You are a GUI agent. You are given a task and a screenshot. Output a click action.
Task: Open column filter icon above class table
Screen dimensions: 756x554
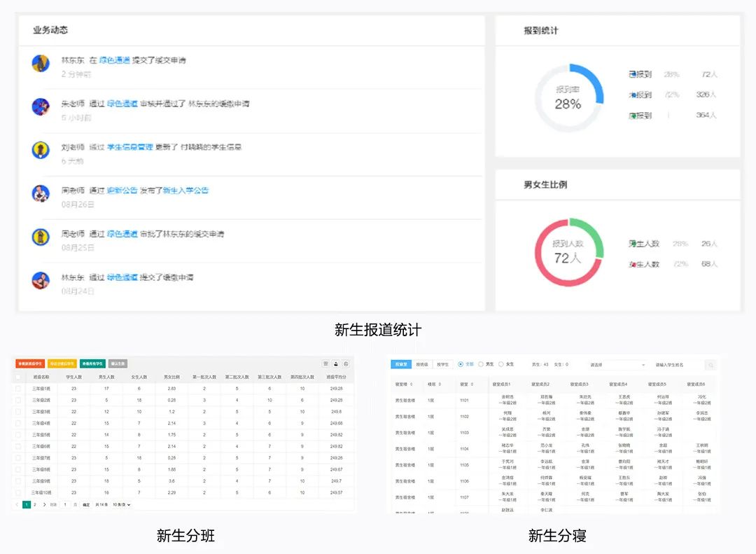[x=326, y=364]
